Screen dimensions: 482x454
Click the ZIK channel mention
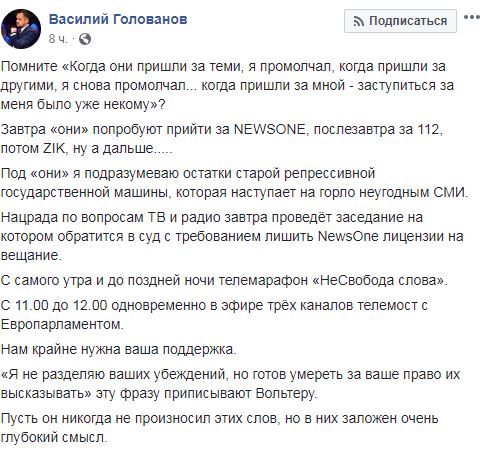click(55, 148)
